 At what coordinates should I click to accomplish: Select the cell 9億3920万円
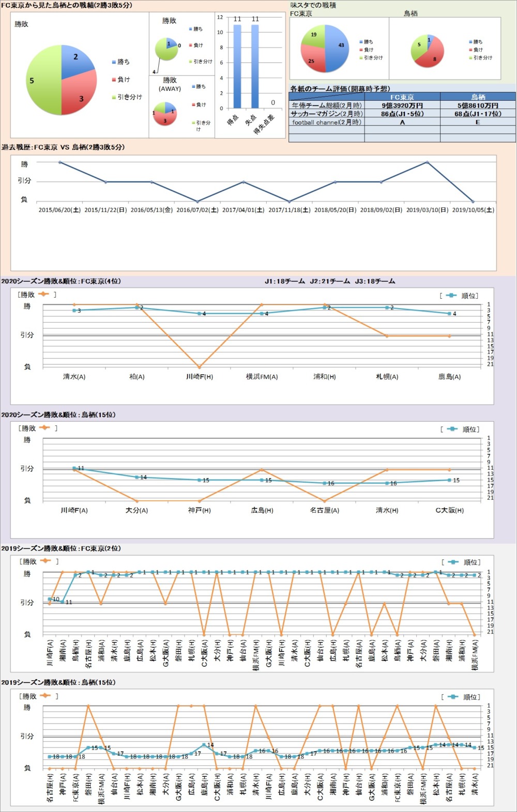point(402,105)
